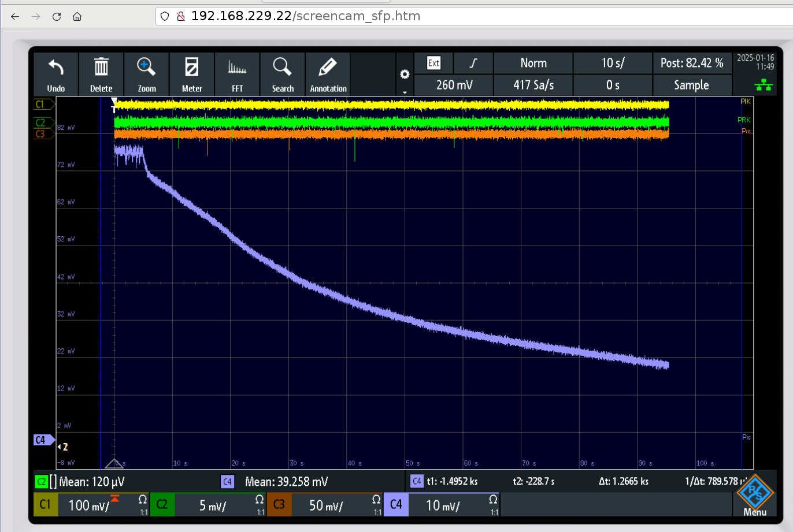Viewport: 793px width, 532px height.
Task: Change the Norm trigger mode
Action: (x=533, y=63)
